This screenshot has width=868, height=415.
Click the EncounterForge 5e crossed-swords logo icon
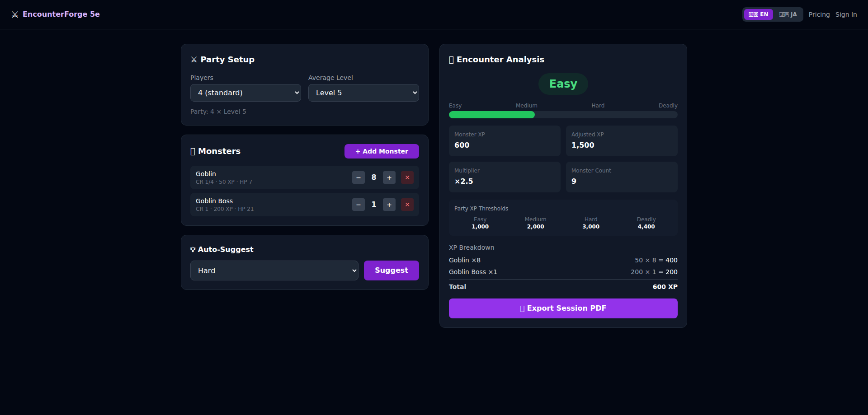(15, 14)
